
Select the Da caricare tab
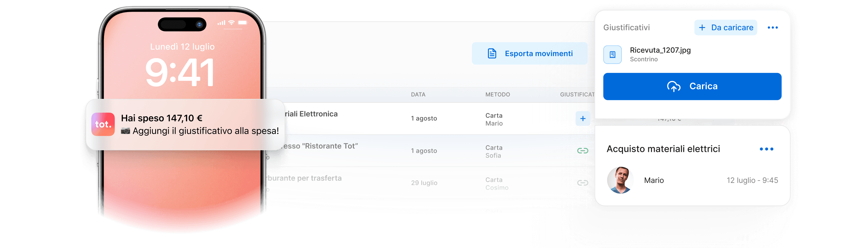tap(725, 28)
